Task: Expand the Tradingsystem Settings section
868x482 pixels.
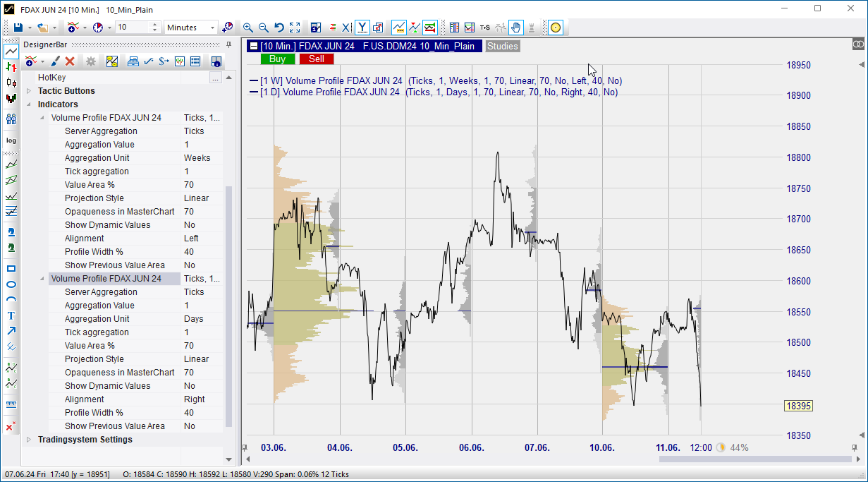Action: [x=29, y=440]
